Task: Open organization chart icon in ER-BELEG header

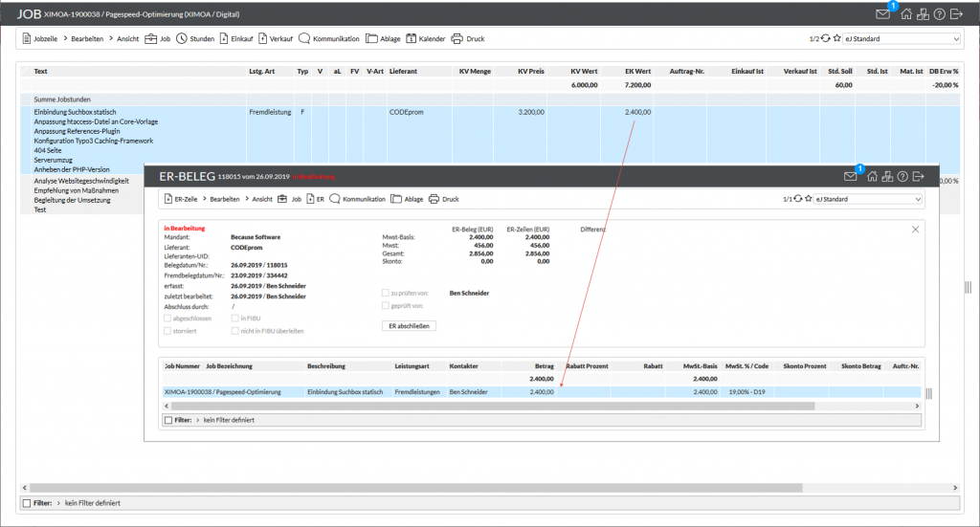Action: point(887,177)
